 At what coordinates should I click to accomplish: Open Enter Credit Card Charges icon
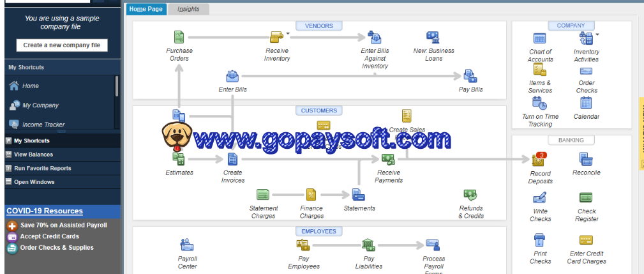tap(586, 240)
